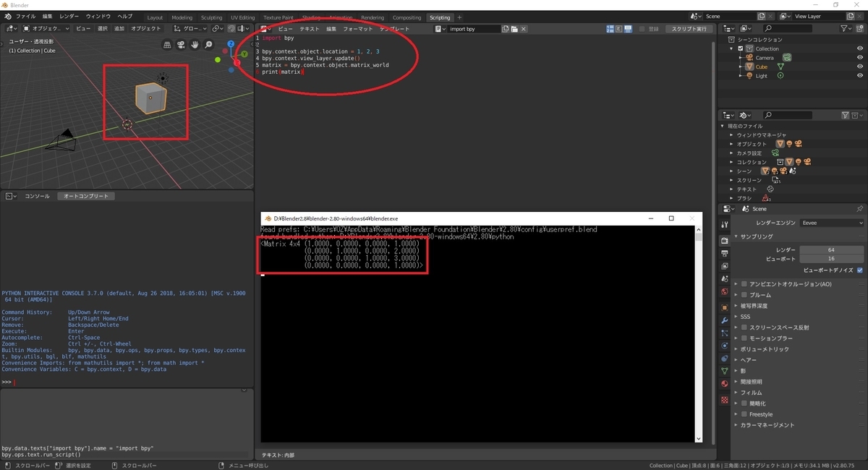Open the フォーマット menu in text editor
The image size is (868, 470).
click(357, 29)
